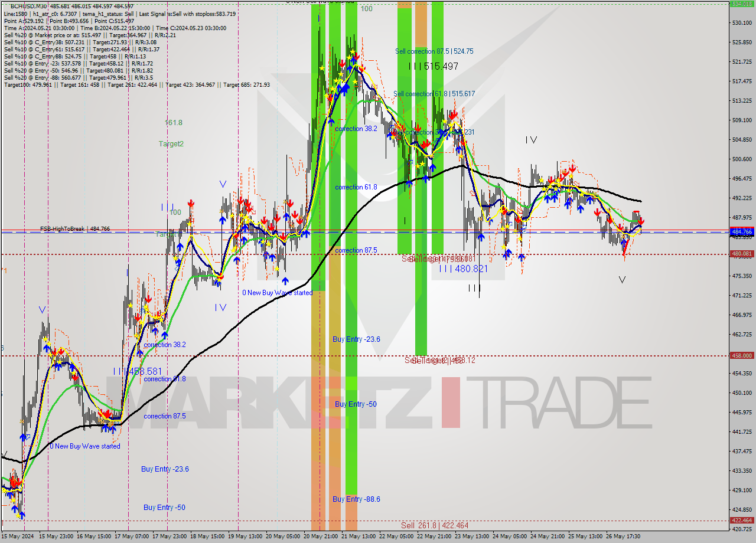756x543 pixels.
Task: Click the 'FSB-HighToBreak | 484.766' level label
Action: point(75,228)
